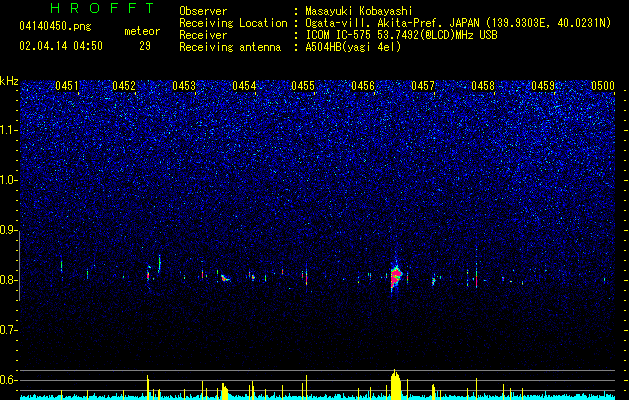
Task: Click the 0.7 kHz axis label
Action: point(8,330)
